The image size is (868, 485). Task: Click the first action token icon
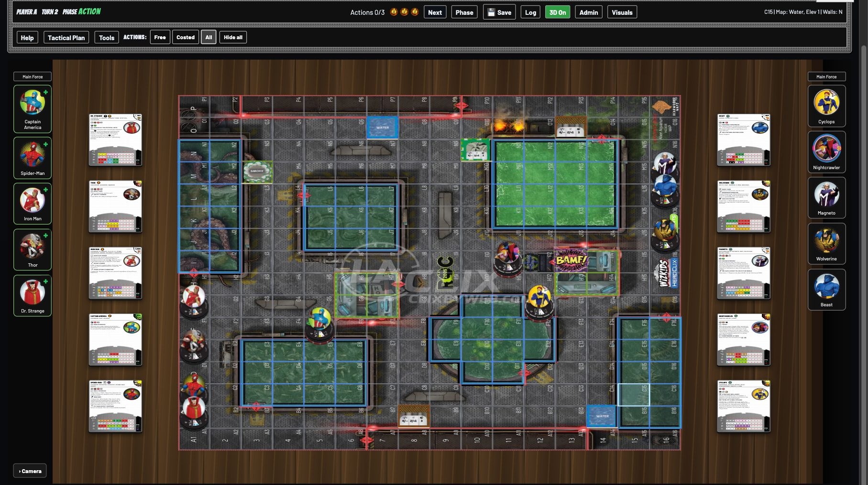coord(394,12)
